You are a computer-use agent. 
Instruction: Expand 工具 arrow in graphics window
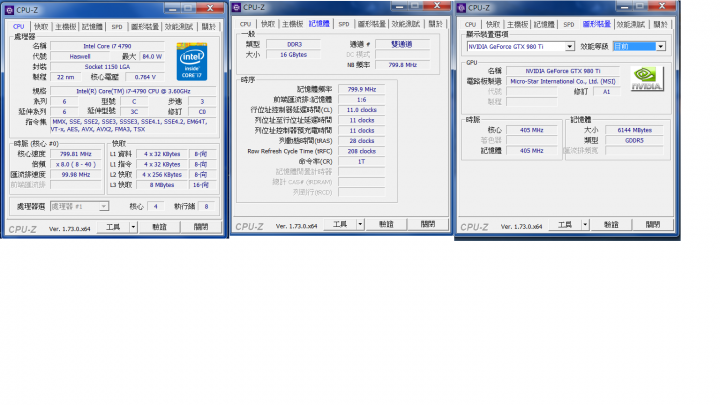point(585,225)
